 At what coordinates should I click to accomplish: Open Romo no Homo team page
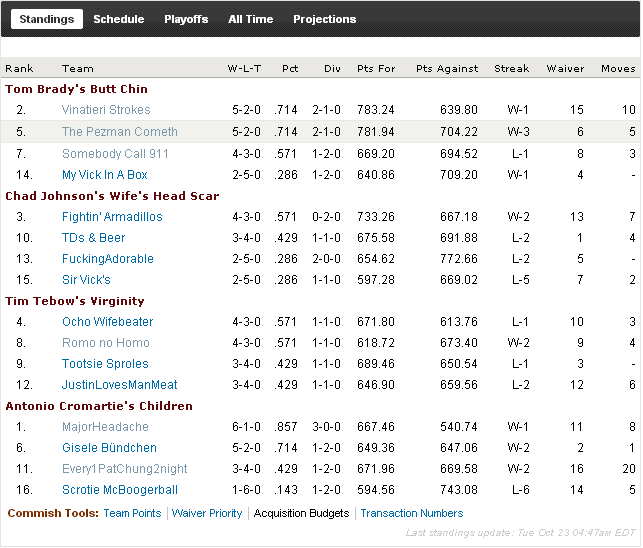pyautogui.click(x=106, y=342)
